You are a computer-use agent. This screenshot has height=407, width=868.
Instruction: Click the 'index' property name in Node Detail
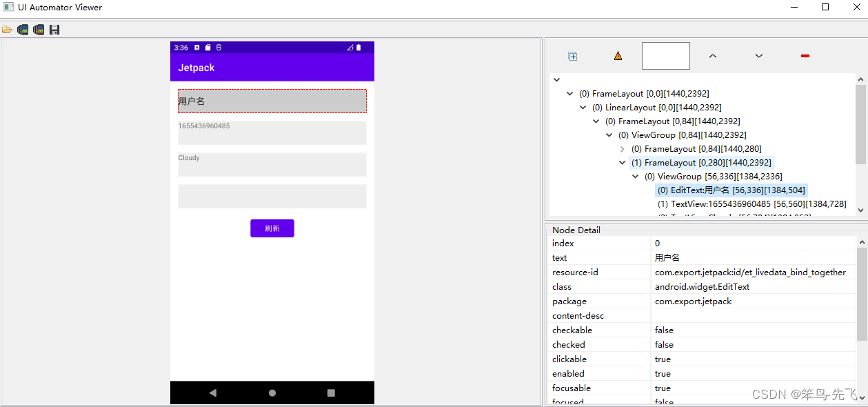click(x=563, y=244)
